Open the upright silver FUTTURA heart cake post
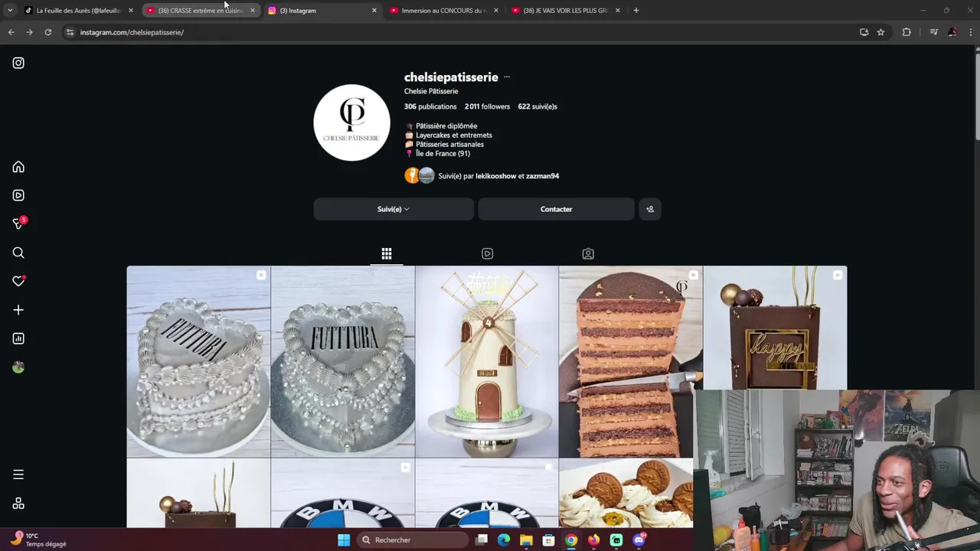The width and height of the screenshot is (980, 551). pos(342,361)
